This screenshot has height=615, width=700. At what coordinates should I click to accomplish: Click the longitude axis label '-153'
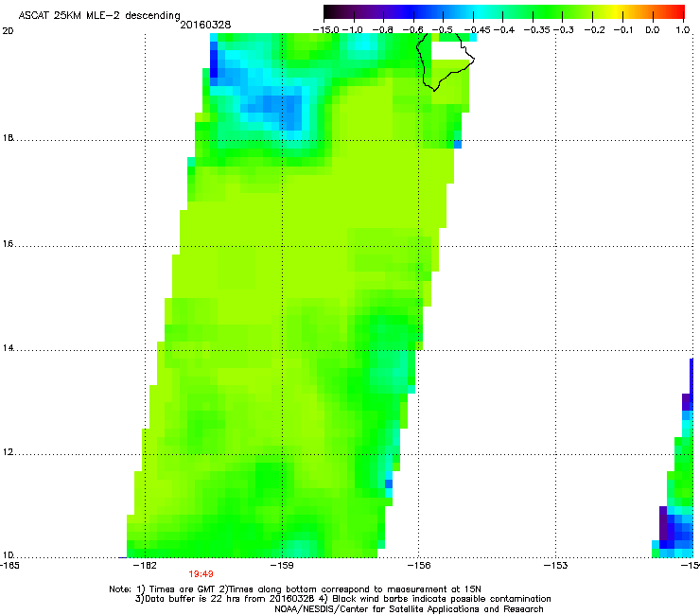556,566
